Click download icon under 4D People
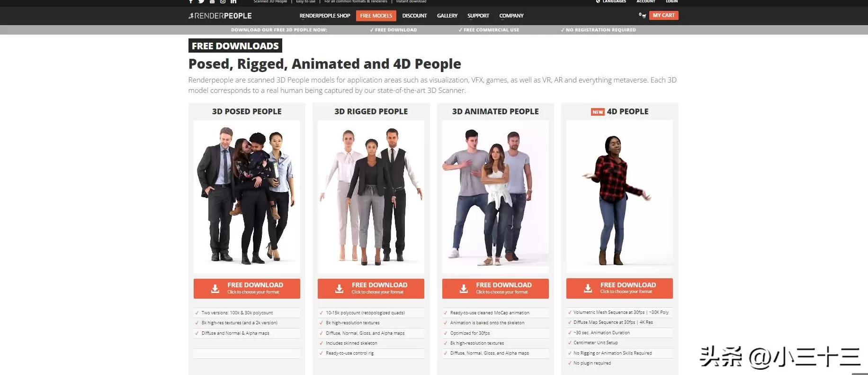 [x=588, y=288]
